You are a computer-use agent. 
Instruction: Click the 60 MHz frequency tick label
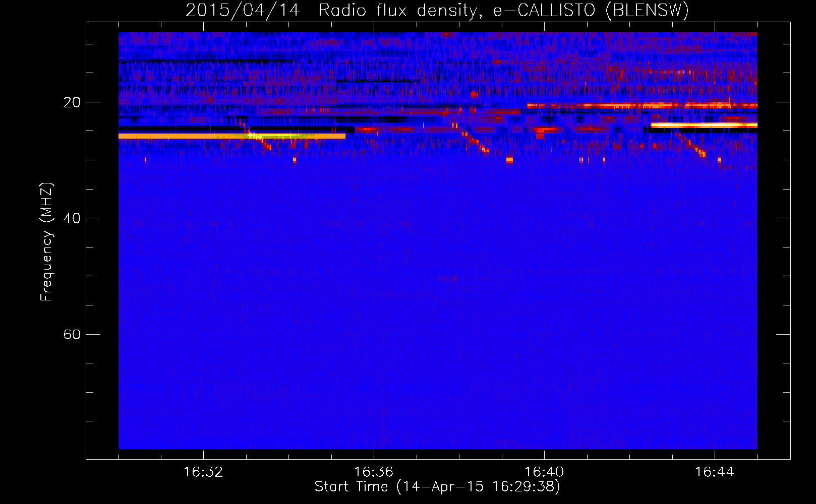pyautogui.click(x=72, y=334)
